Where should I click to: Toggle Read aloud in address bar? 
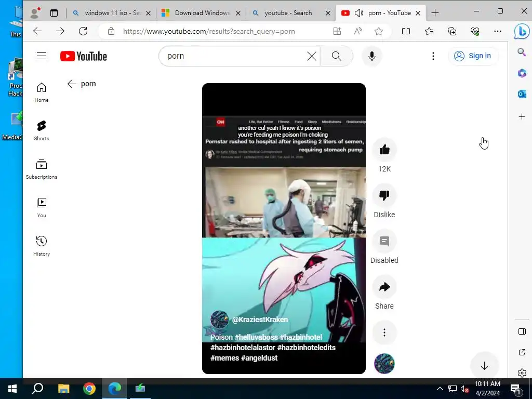358,31
